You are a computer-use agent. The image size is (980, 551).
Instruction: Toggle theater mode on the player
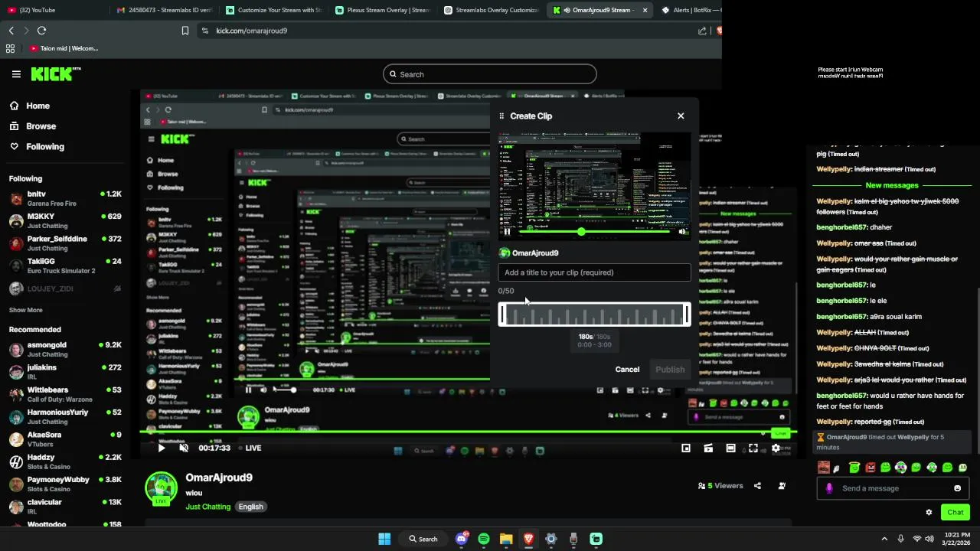tap(731, 448)
